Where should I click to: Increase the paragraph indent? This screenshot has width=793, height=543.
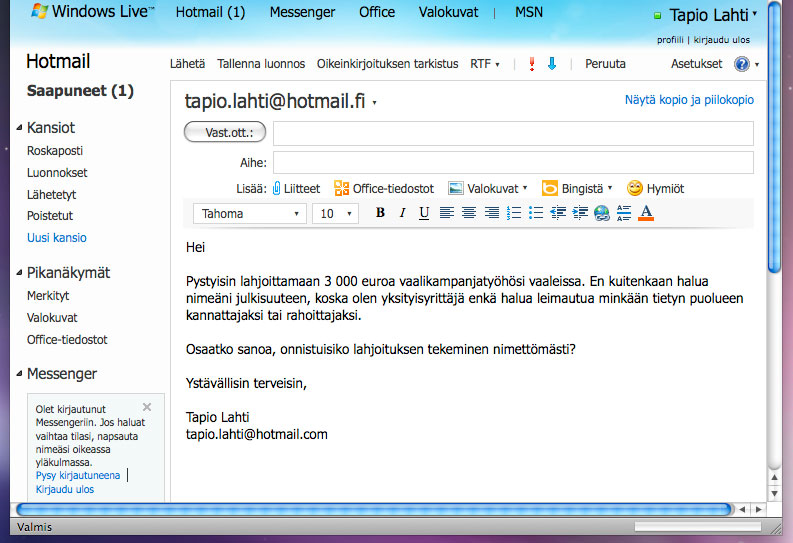coord(580,213)
